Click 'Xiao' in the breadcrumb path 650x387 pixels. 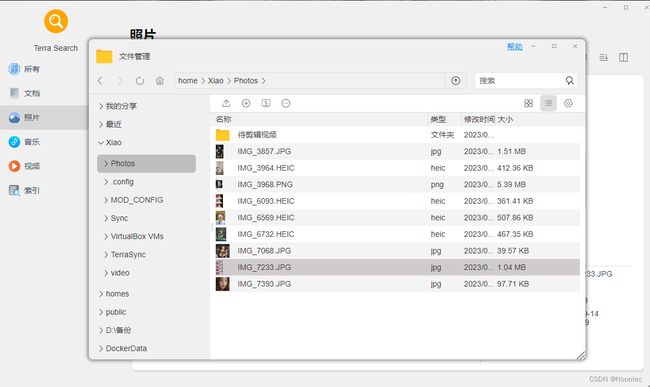click(x=216, y=81)
